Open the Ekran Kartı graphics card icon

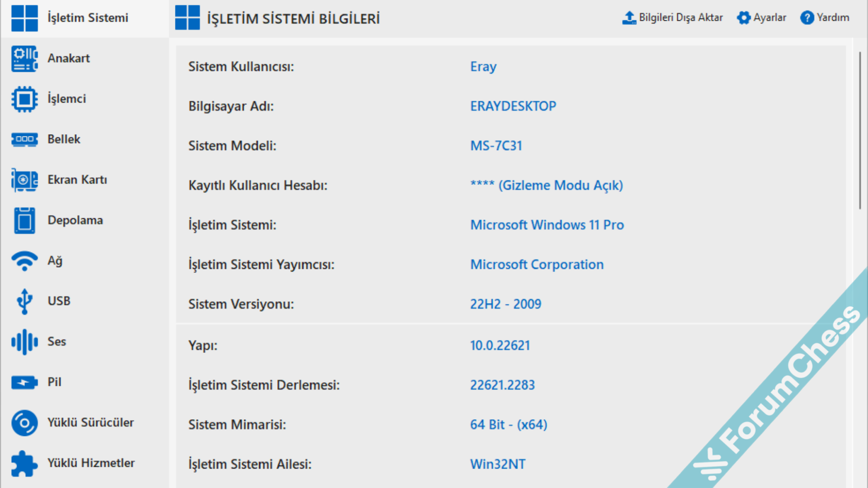[24, 180]
